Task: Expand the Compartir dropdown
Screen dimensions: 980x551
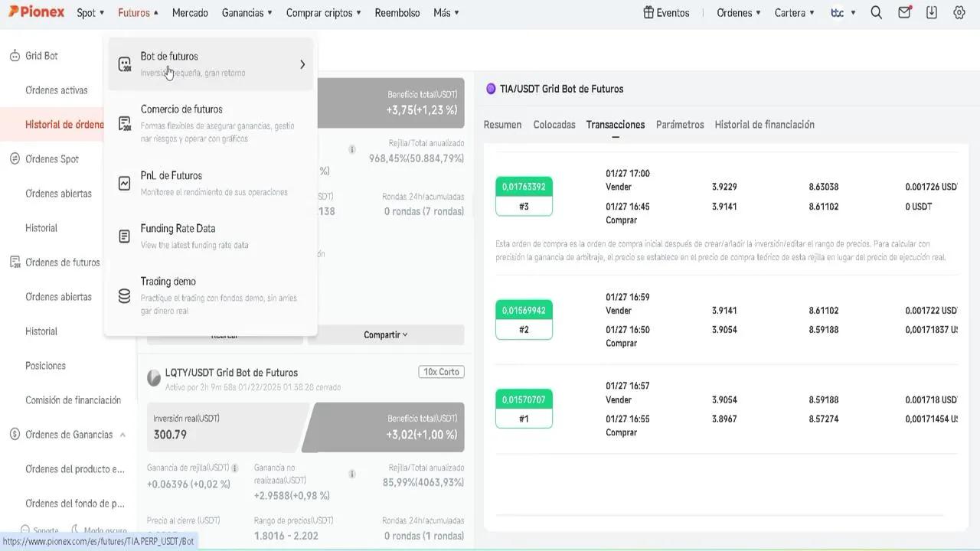Action: (x=385, y=334)
